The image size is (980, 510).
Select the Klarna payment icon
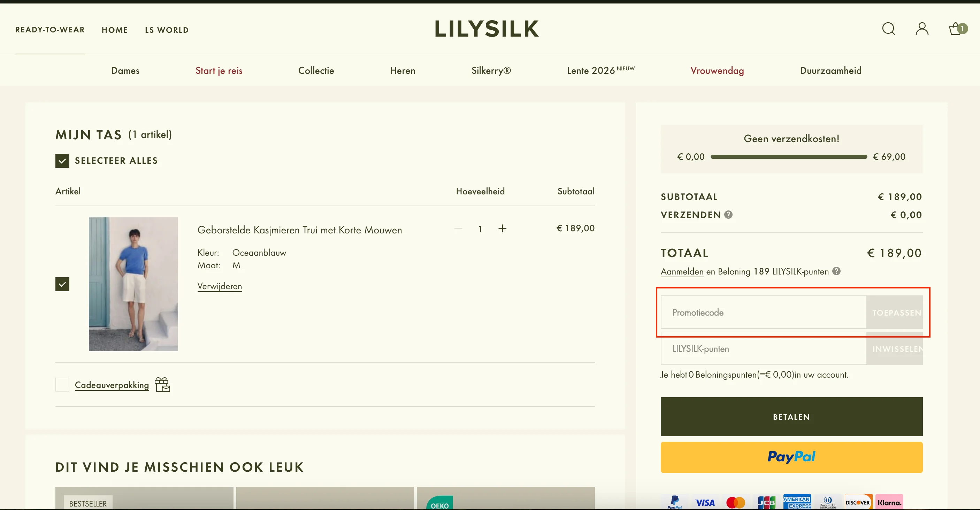[x=889, y=502]
